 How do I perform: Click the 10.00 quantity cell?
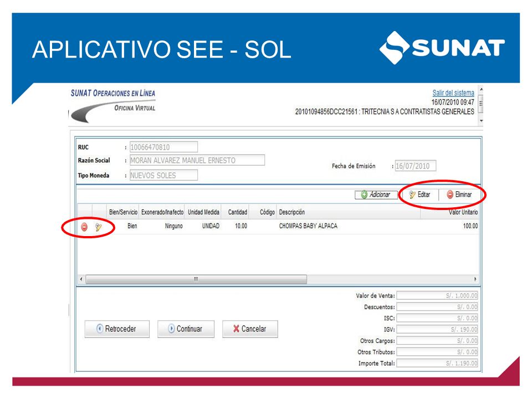[x=241, y=226]
